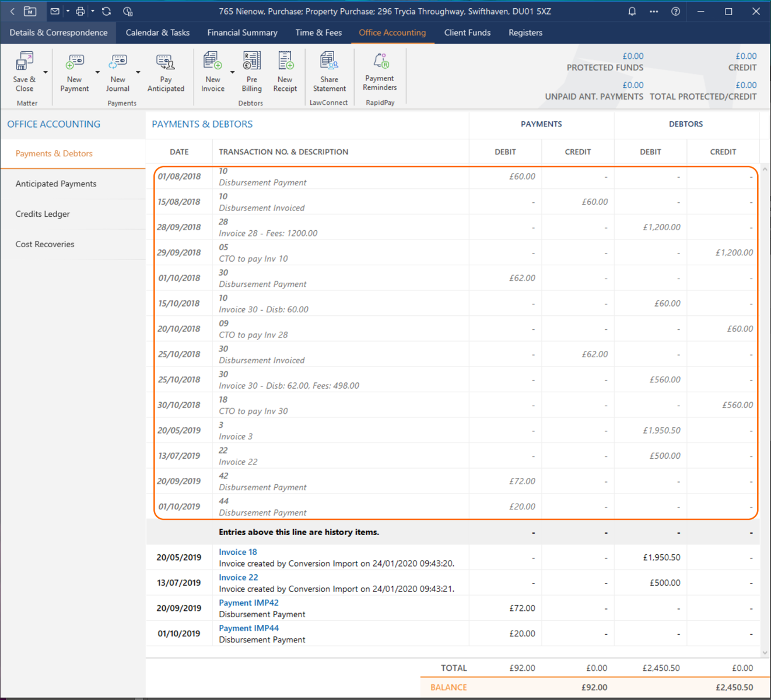Image resolution: width=771 pixels, height=700 pixels.
Task: Expand the New Payment dropdown arrow
Action: pyautogui.click(x=97, y=73)
